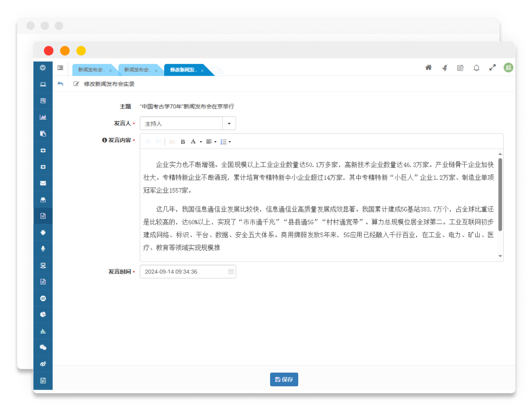
Task: Click the green user avatar
Action: tap(508, 68)
